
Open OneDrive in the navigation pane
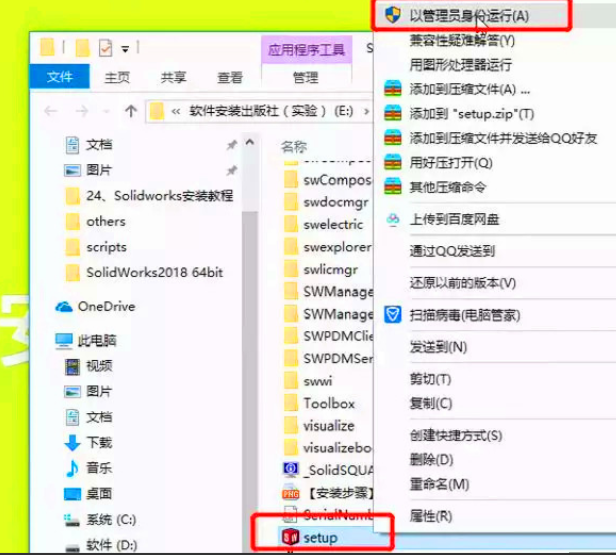coord(95,306)
